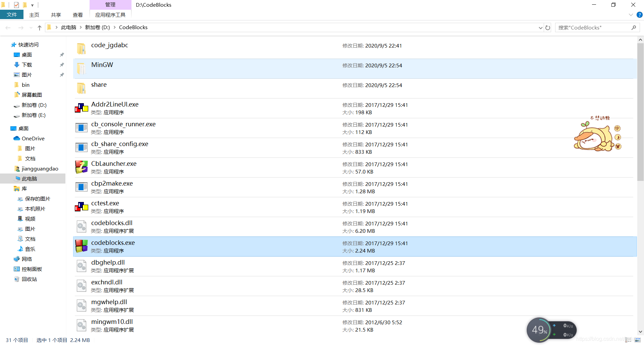Click the CbLauncher.exe icon
The width and height of the screenshot is (644, 345).
click(82, 167)
